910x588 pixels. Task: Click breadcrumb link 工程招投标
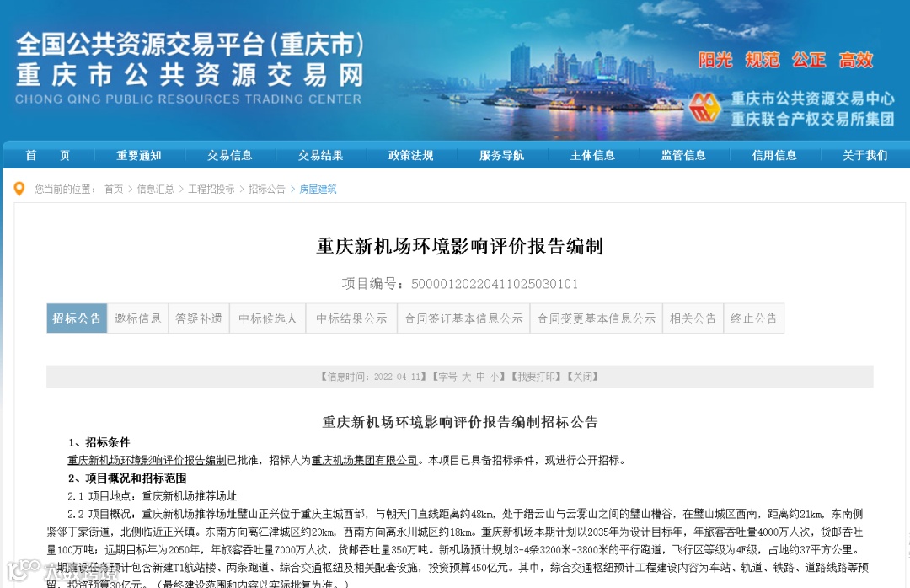click(x=211, y=190)
